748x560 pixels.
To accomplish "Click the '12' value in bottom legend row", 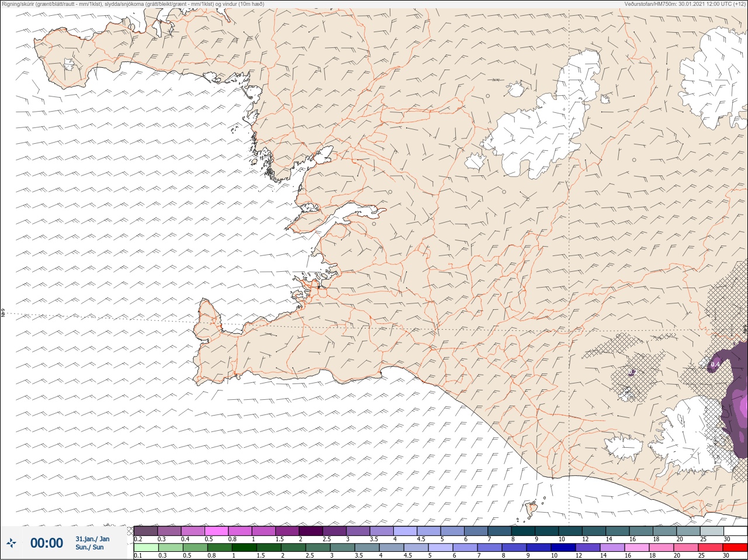I will click(x=579, y=556).
